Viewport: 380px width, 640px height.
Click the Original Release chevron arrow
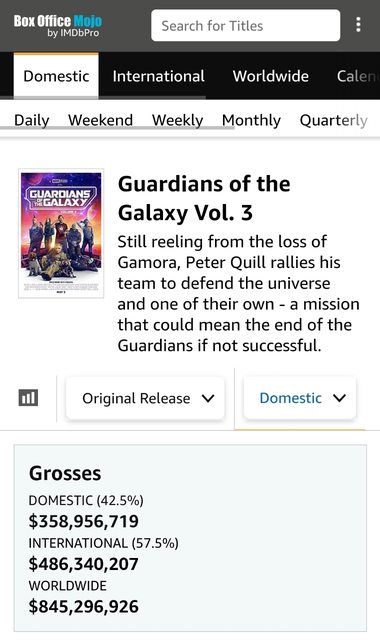(208, 398)
